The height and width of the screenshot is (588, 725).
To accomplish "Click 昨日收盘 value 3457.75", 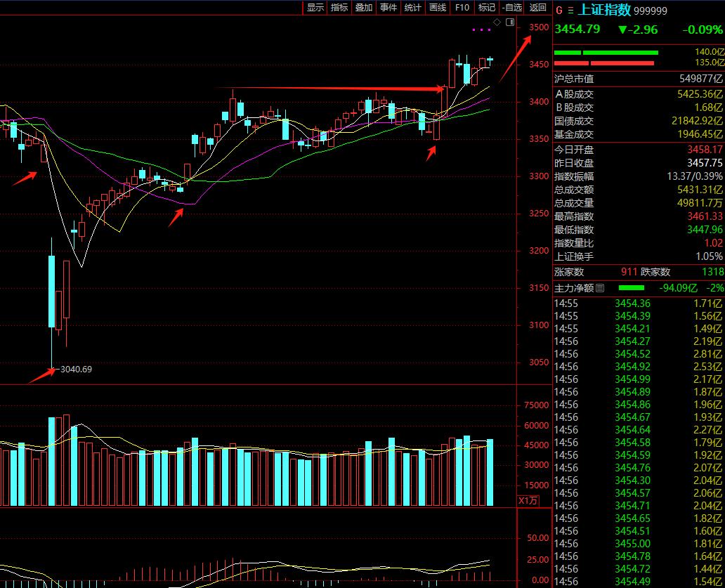I will click(705, 163).
